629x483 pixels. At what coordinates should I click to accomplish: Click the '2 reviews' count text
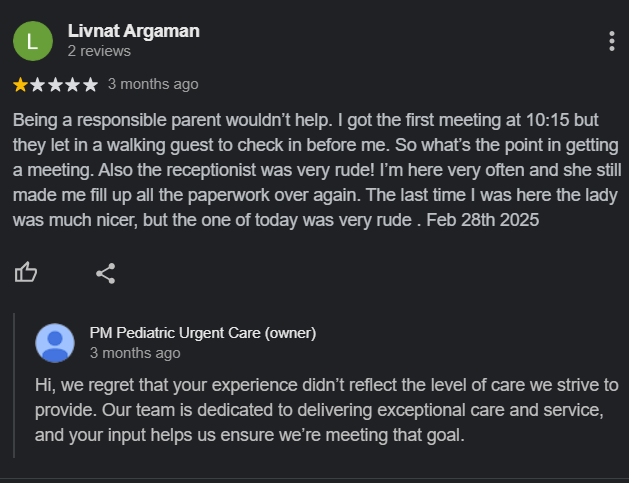(99, 51)
